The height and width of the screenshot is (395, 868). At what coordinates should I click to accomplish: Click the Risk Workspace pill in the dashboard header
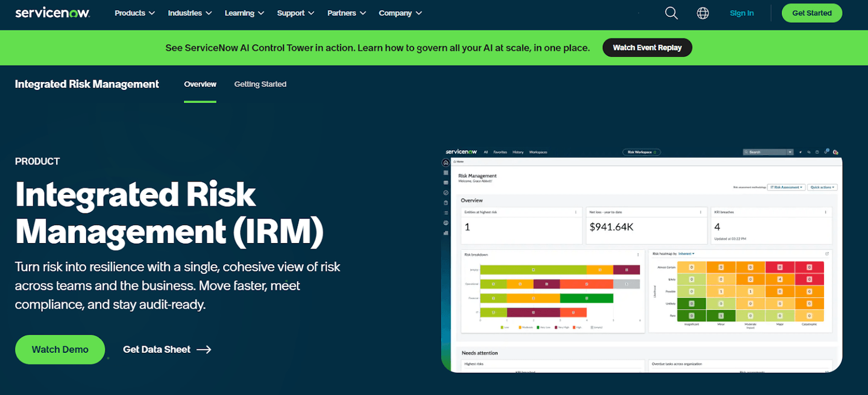pos(642,152)
